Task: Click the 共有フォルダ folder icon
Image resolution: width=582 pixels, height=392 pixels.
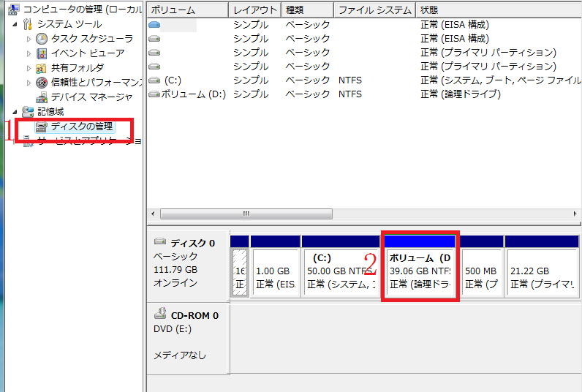Action: click(42, 68)
